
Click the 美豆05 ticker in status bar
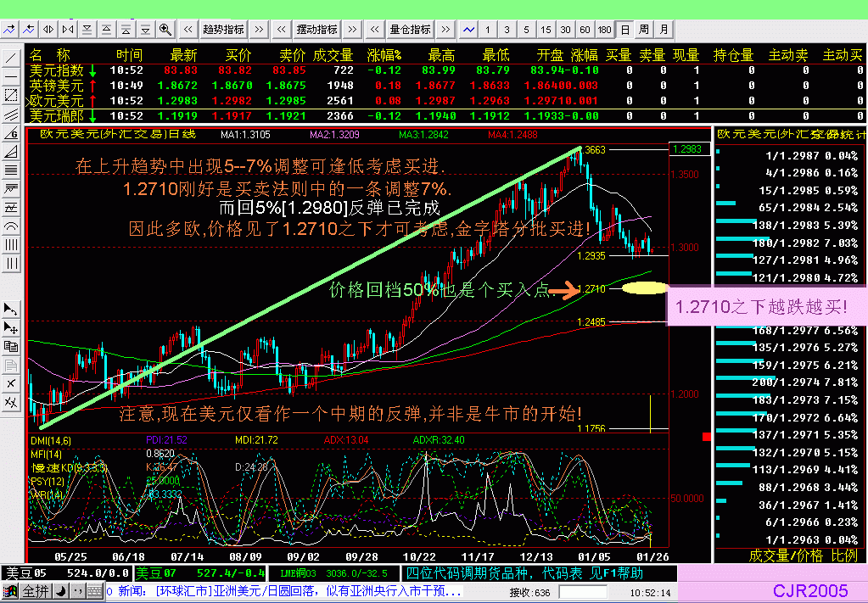point(67,573)
